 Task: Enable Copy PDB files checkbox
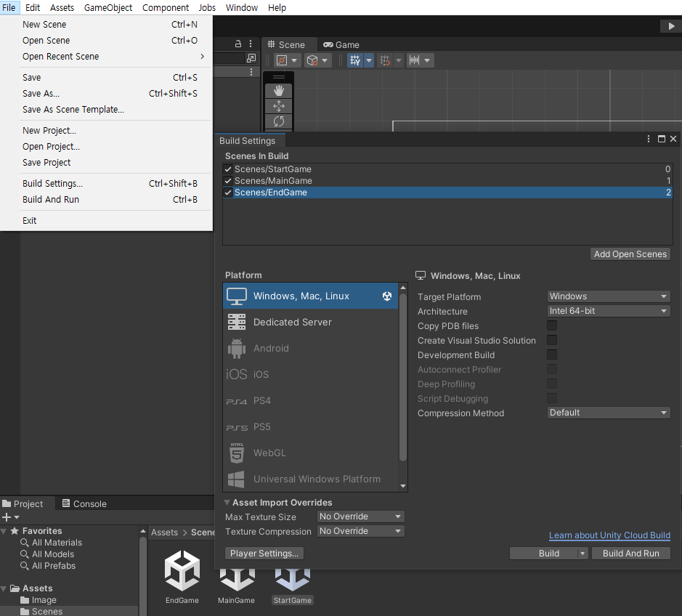click(x=552, y=325)
